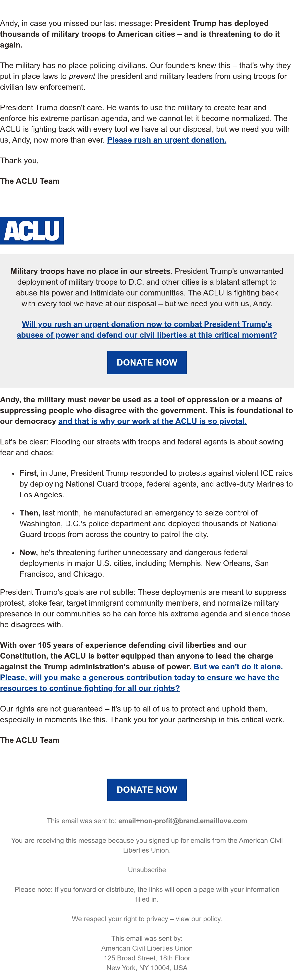Follow the 'Will you rush an urgent donation now' link
This screenshot has width=294, height=980.
coord(147,330)
